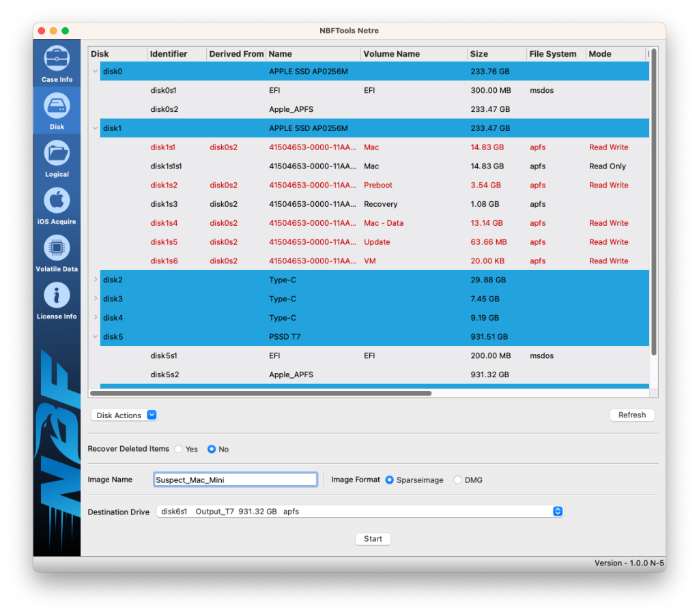This screenshot has height=616, width=699.
Task: Expand the disk2 Type-C device
Action: click(x=95, y=280)
